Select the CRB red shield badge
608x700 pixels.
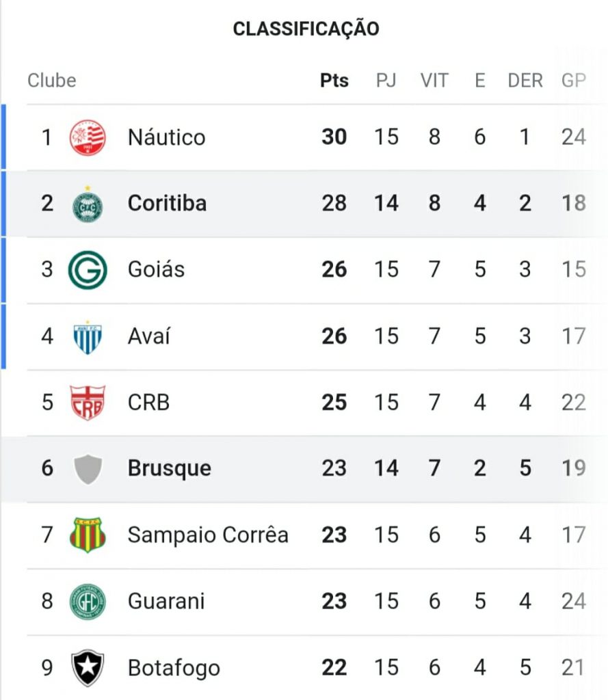pyautogui.click(x=88, y=403)
